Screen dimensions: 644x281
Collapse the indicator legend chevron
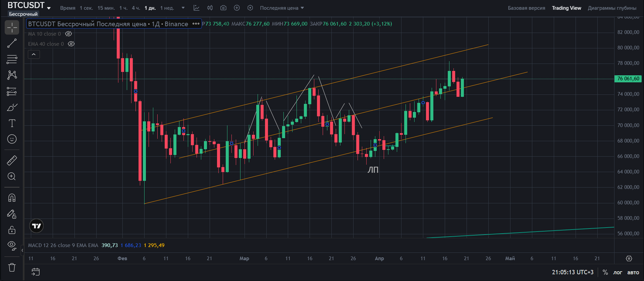33,54
